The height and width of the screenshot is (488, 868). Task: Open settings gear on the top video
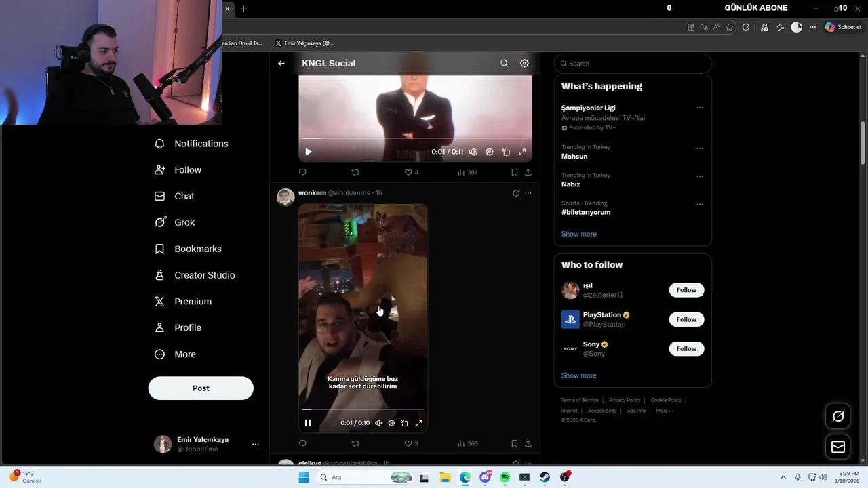tap(490, 152)
